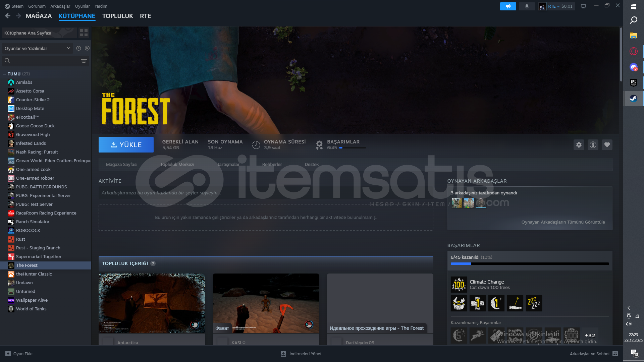The height and width of the screenshot is (362, 644).
Task: Toggle the ready-to-play filter icon
Action: coord(87,48)
